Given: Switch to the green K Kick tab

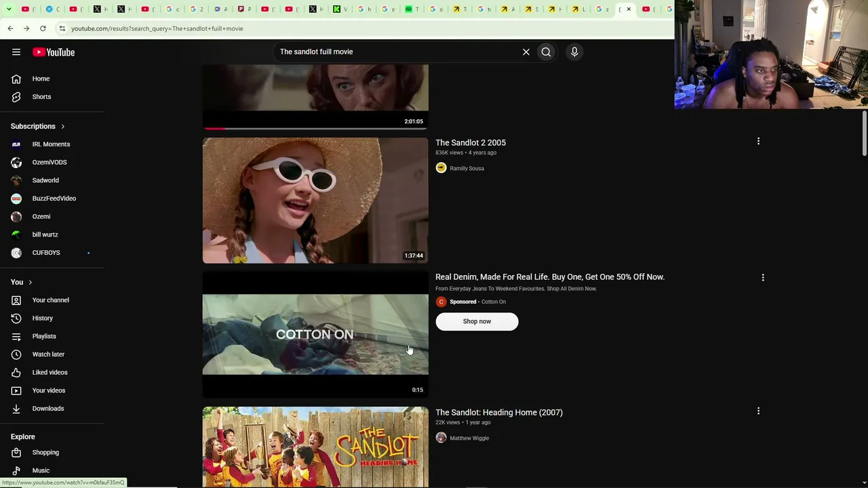Looking at the screenshot, I should click(x=336, y=9).
